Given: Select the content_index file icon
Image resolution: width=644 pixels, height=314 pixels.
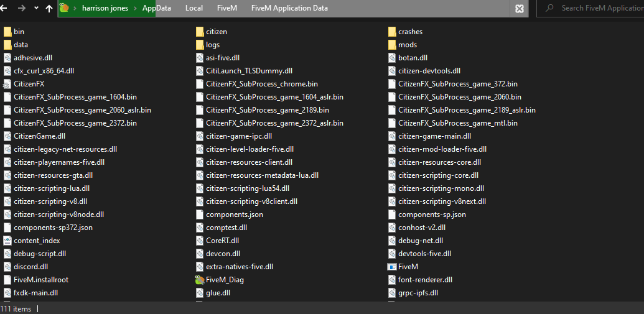Looking at the screenshot, I should point(7,241).
